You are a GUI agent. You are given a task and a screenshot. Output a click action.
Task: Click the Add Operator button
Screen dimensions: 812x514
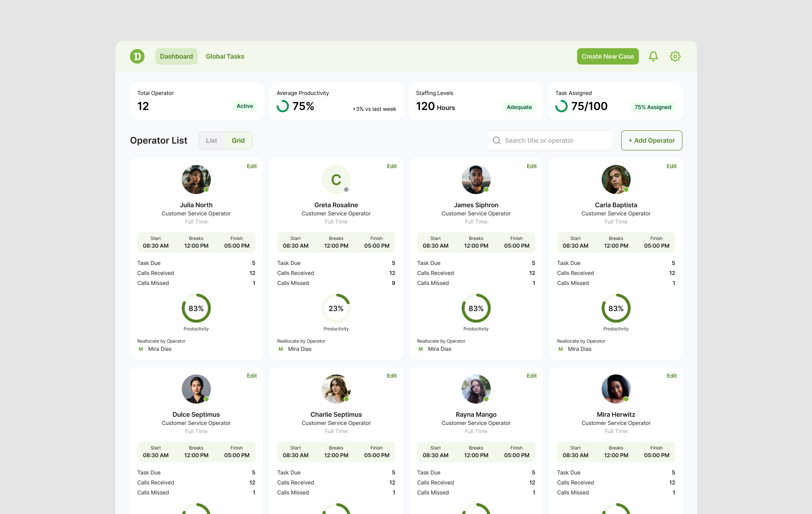[652, 140]
